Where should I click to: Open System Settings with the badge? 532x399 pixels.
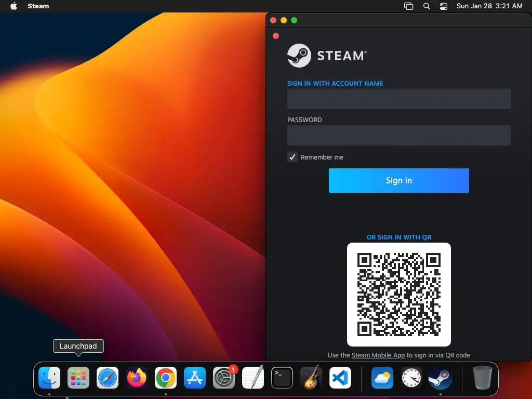(224, 378)
